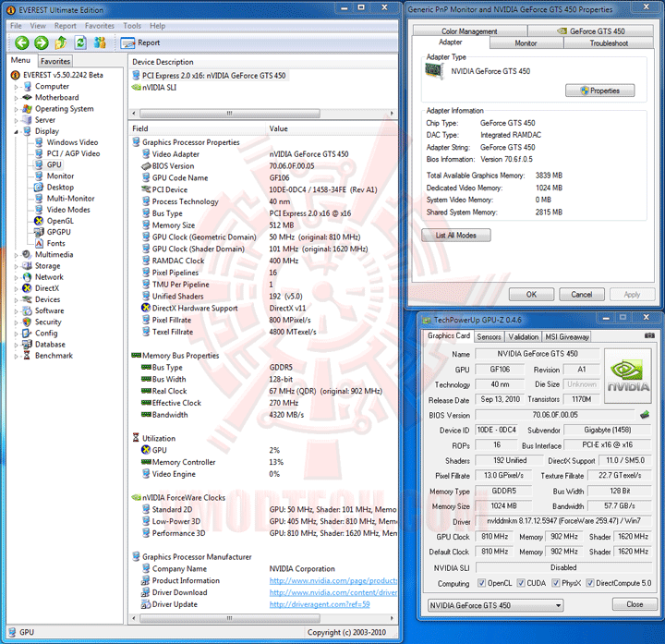The width and height of the screenshot is (665, 644).
Task: Select the Multi-Monitor tree item
Action: coord(65,199)
